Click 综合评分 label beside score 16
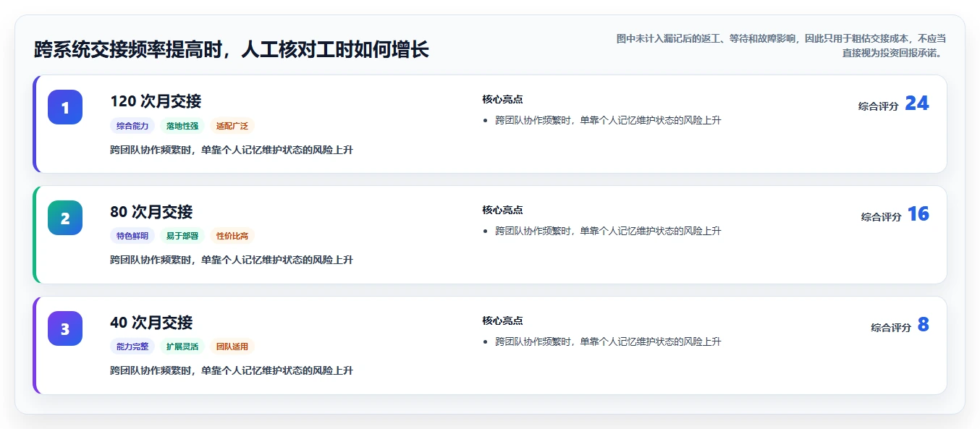Image resolution: width=980 pixels, height=429 pixels. pos(882,217)
